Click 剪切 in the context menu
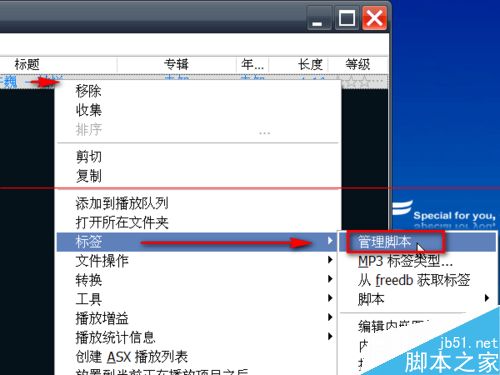 click(x=199, y=157)
